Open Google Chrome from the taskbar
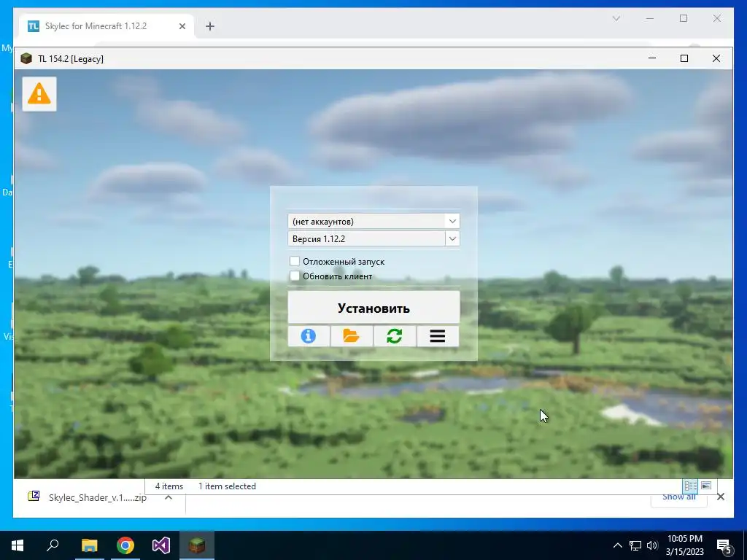The image size is (747, 560). [x=125, y=545]
